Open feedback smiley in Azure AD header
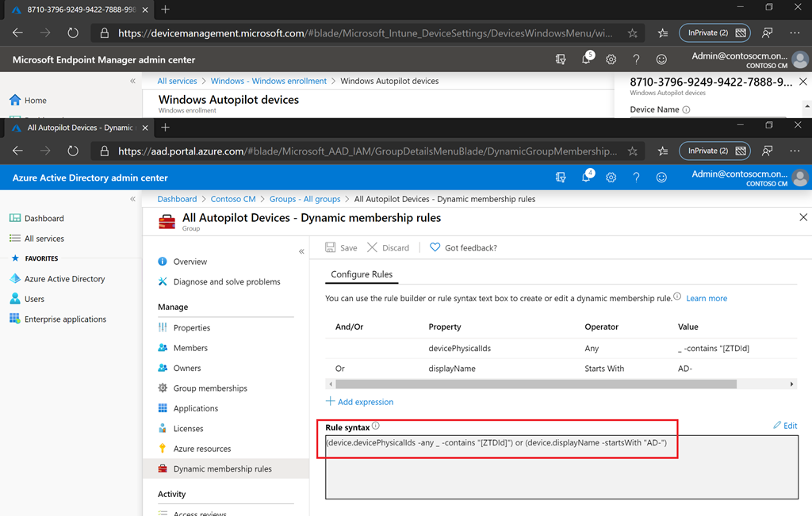 [x=661, y=178]
